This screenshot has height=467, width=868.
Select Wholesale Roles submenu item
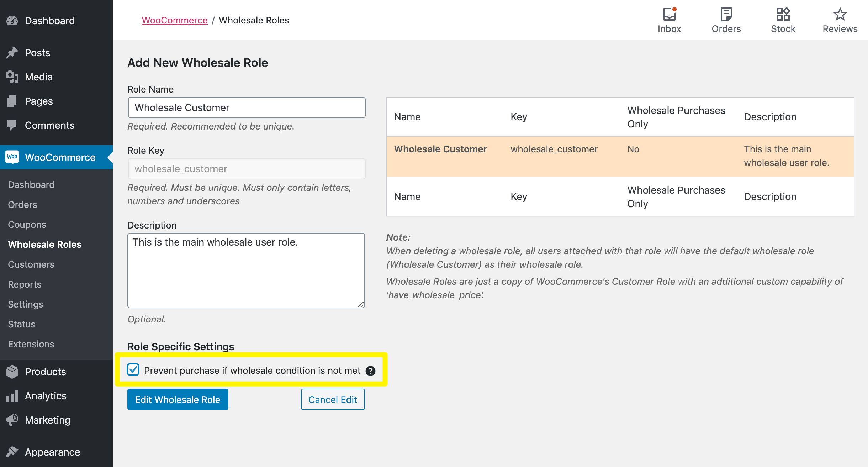45,245
